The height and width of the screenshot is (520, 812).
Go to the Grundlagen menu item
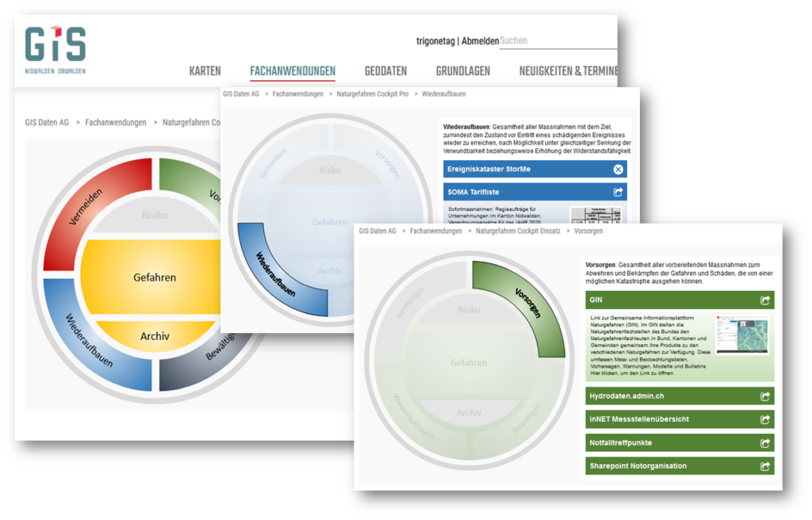click(x=462, y=71)
